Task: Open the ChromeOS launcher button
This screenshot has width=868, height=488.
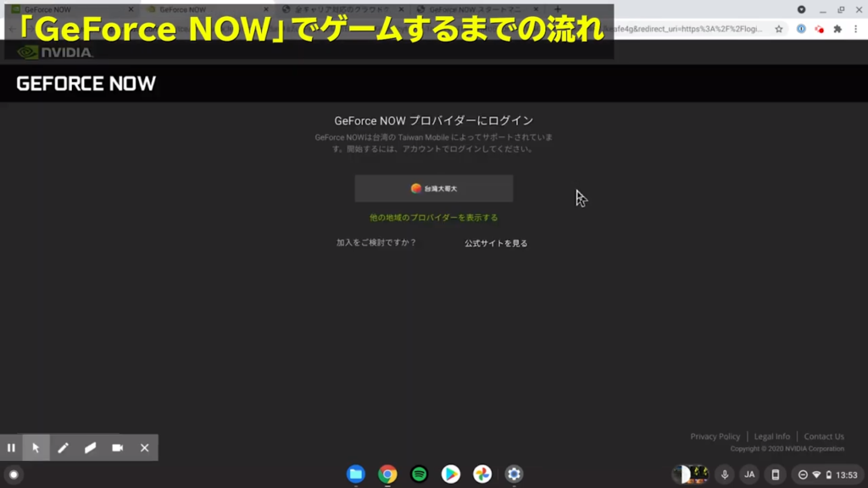Action: [x=14, y=474]
